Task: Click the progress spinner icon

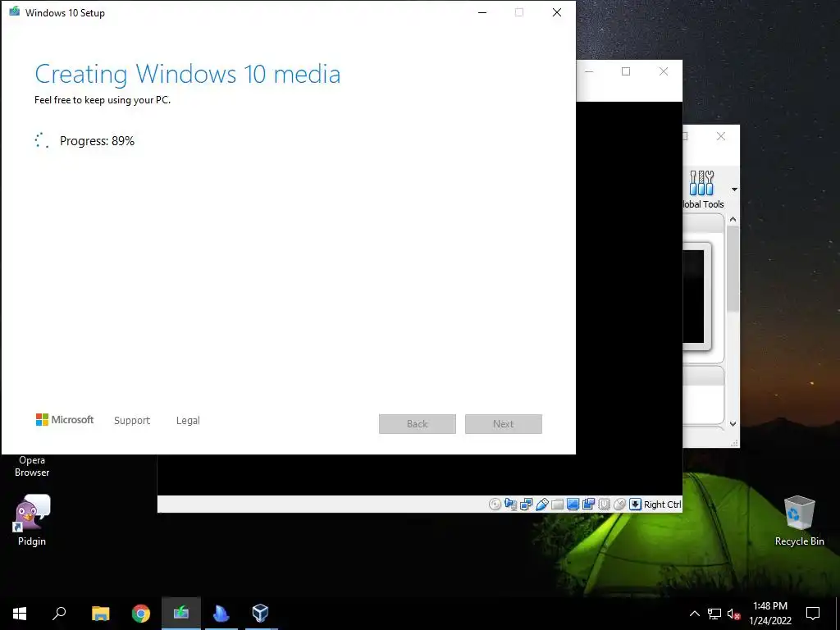Action: click(42, 140)
